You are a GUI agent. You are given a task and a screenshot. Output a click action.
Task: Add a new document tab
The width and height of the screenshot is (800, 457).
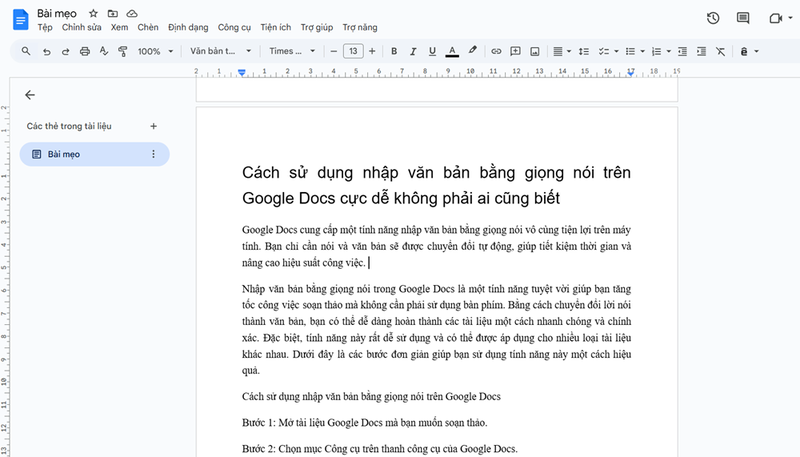[153, 126]
